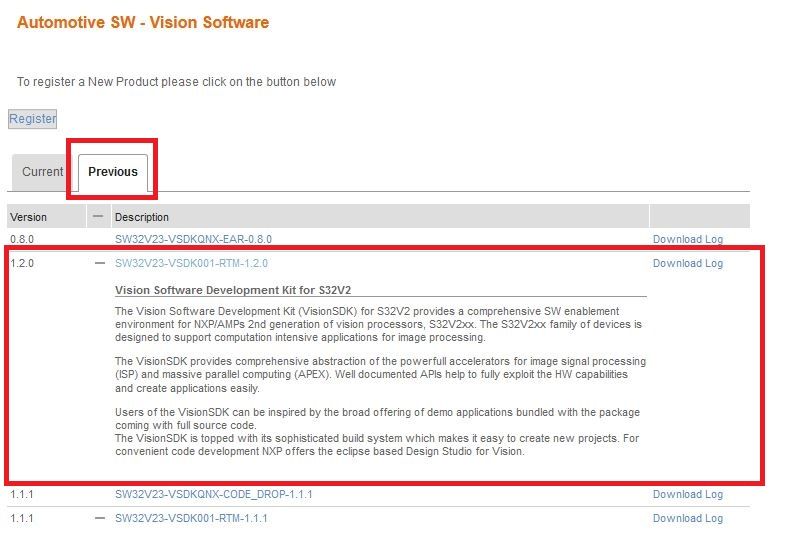
Task: Open SW32V23-VSDKQNX-CODE_DROP-1.1.1 link
Action: 214,494
